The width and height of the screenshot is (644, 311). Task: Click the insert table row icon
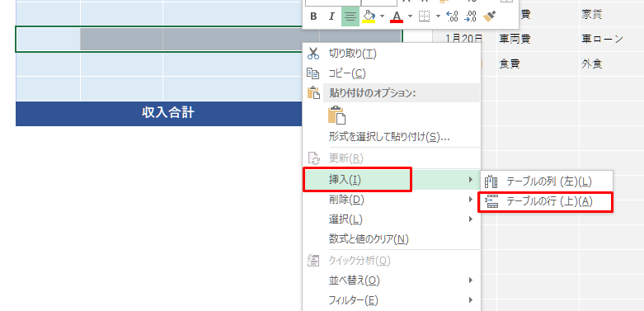(491, 202)
